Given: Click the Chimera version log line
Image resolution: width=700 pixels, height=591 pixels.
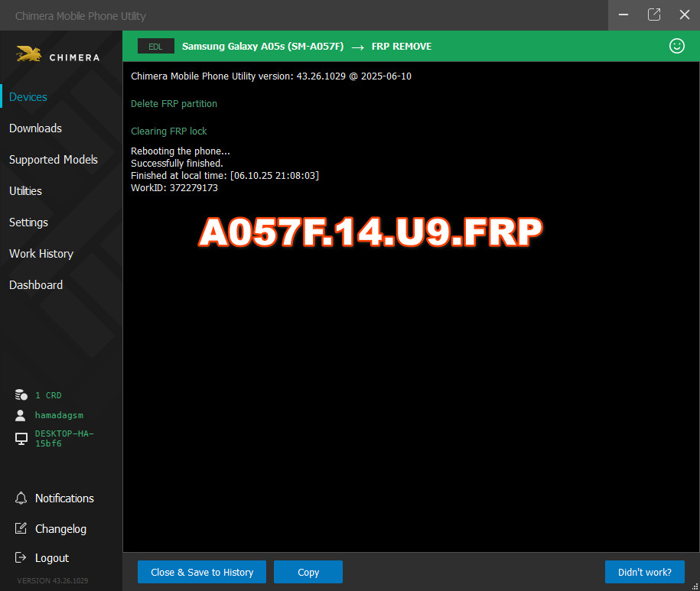Looking at the screenshot, I should [271, 76].
